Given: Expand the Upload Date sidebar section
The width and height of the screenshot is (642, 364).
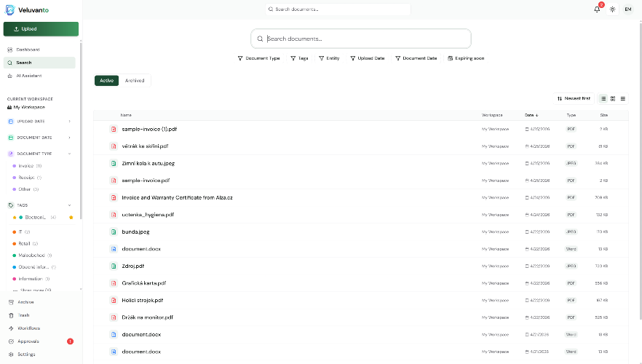Looking at the screenshot, I should click(40, 121).
